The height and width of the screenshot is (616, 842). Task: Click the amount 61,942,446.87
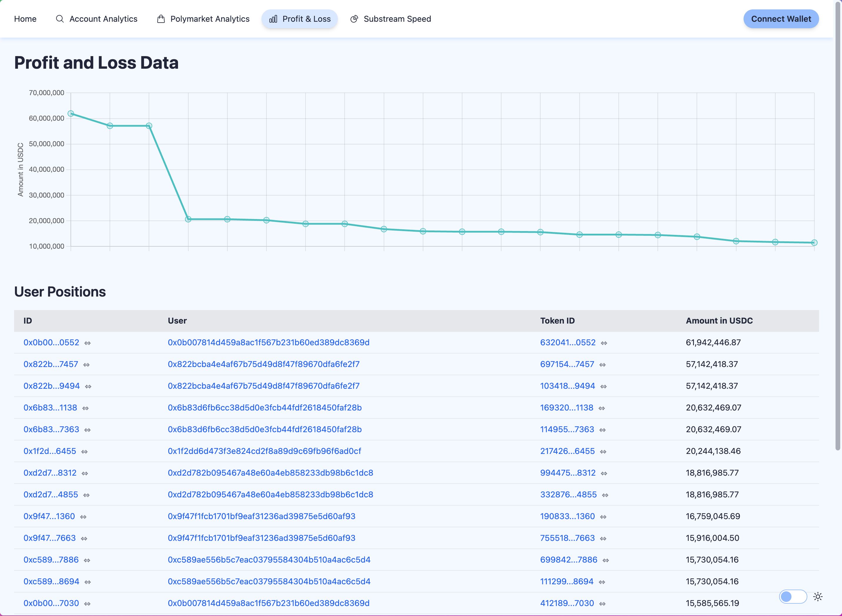[713, 342]
